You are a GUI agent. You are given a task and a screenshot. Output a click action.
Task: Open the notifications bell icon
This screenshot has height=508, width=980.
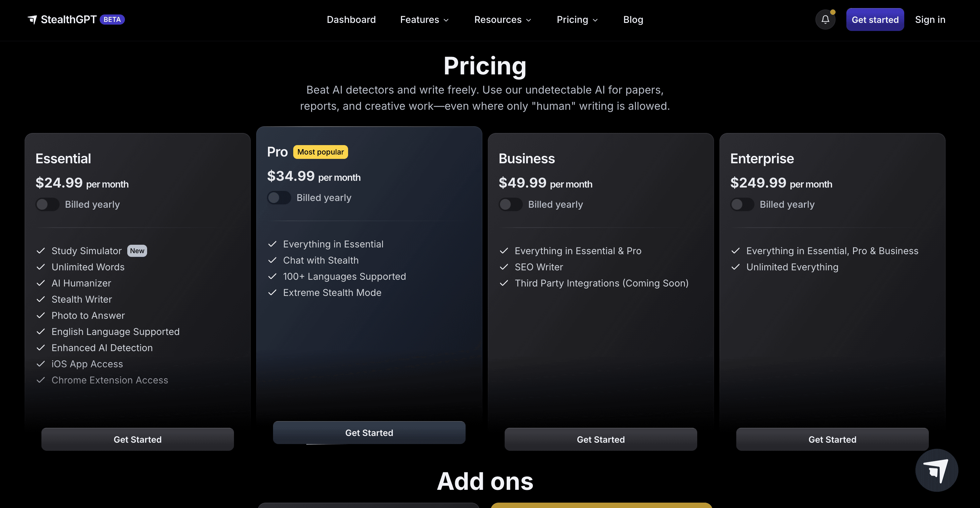click(x=825, y=20)
